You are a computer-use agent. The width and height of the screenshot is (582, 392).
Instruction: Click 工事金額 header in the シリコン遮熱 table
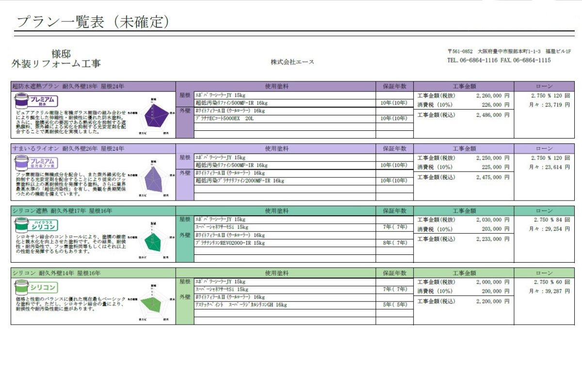464,211
